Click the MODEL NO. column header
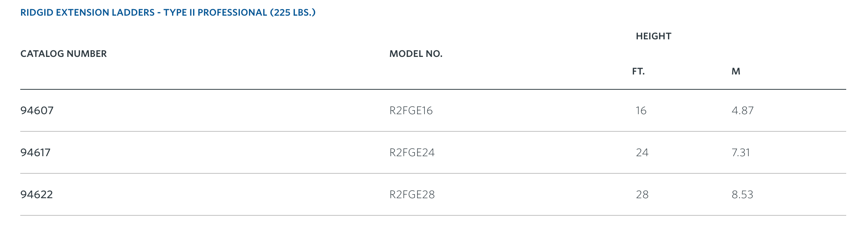 point(416,54)
